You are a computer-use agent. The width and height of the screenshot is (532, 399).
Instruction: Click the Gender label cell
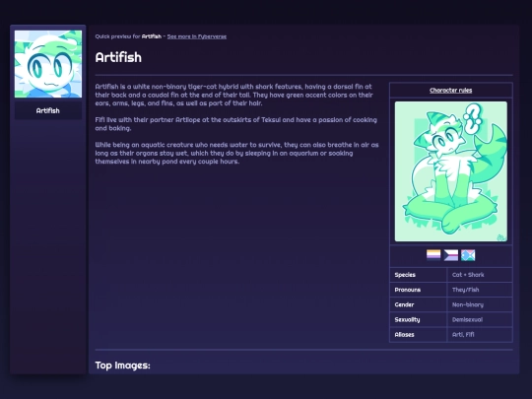point(419,304)
